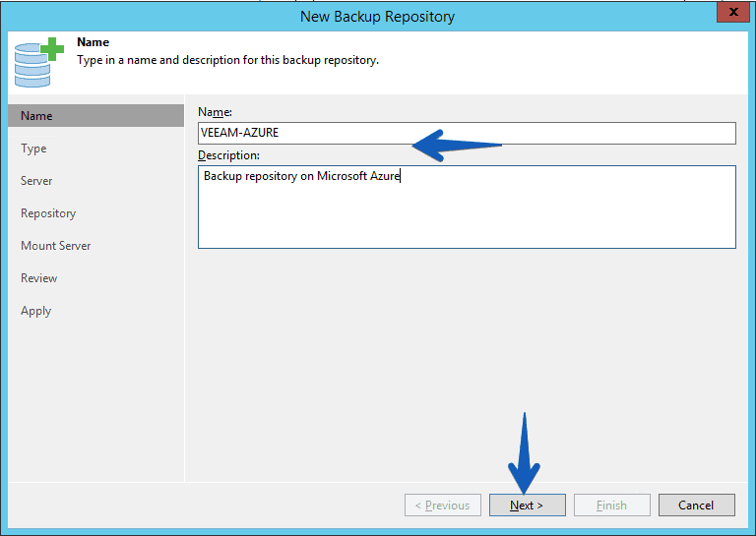Click the 'New Backup Repository' title bar
The height and width of the screenshot is (536, 756).
[x=377, y=17]
